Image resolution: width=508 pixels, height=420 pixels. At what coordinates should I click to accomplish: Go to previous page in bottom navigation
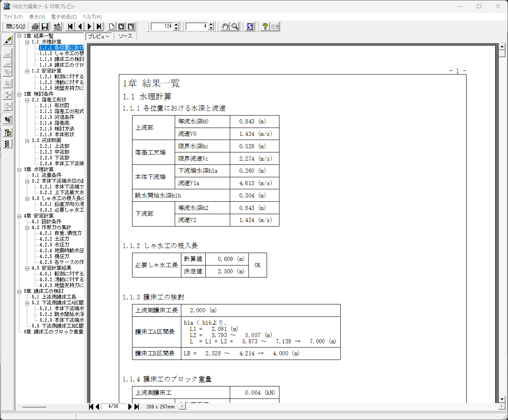click(x=97, y=407)
